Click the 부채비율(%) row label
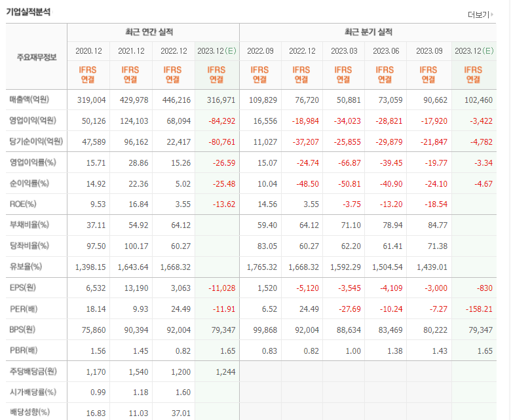The width and height of the screenshot is (511, 420). (29, 225)
